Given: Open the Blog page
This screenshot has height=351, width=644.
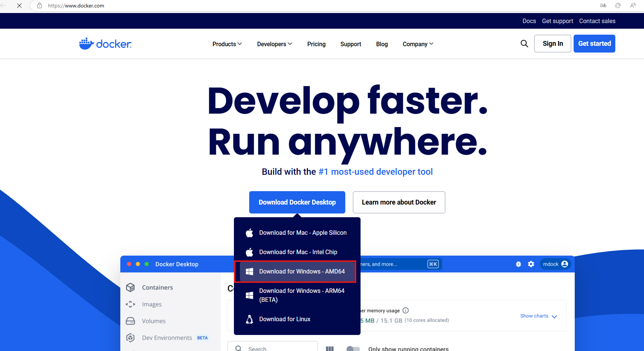Looking at the screenshot, I should 382,44.
